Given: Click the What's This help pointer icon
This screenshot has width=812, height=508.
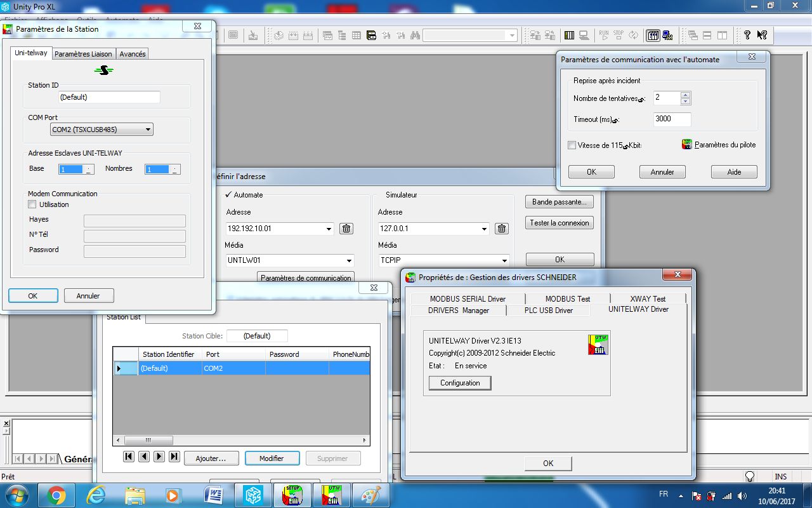Looking at the screenshot, I should (x=762, y=36).
